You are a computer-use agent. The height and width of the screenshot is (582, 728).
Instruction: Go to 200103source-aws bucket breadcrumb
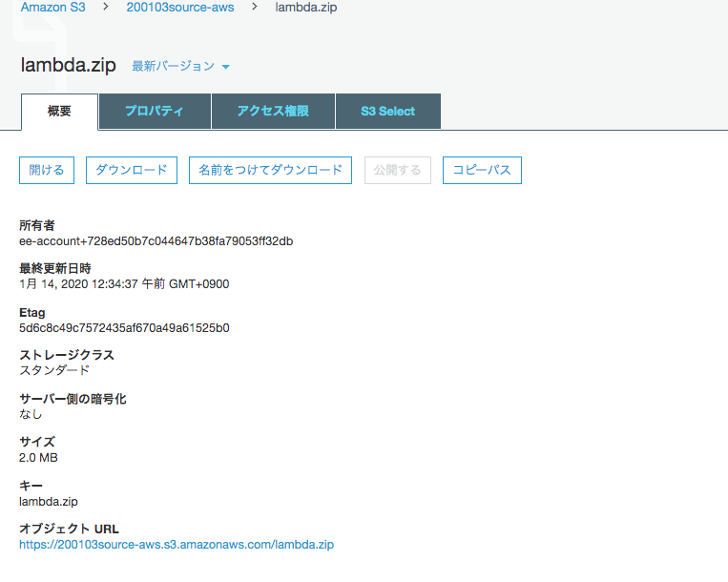click(x=180, y=8)
